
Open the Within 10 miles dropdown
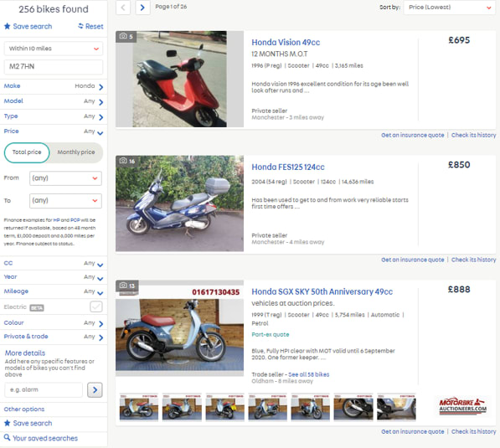point(54,49)
